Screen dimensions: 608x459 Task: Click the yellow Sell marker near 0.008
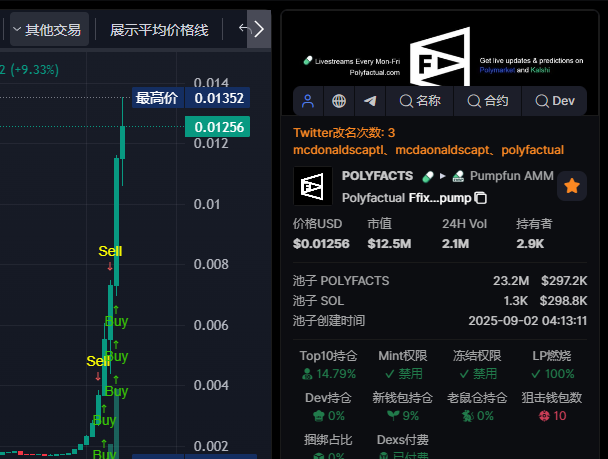click(x=110, y=252)
